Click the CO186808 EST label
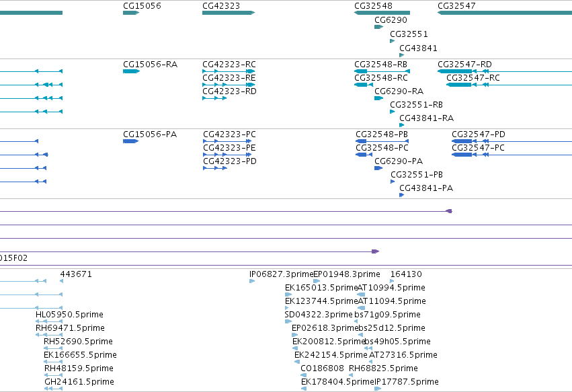Viewport: 572px width, 392px height. pyautogui.click(x=322, y=368)
